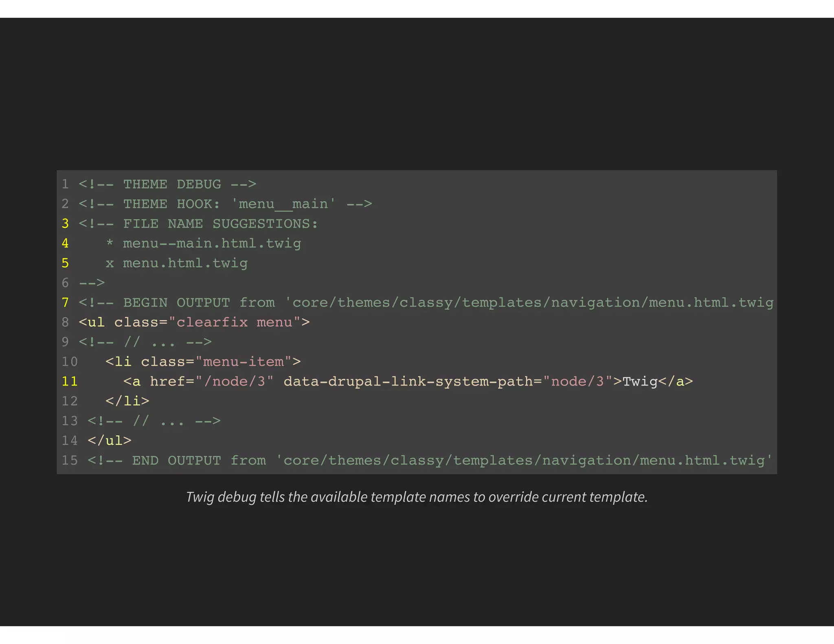Select the li class="menu-item" opening tag
This screenshot has height=644, width=834.
click(x=203, y=361)
